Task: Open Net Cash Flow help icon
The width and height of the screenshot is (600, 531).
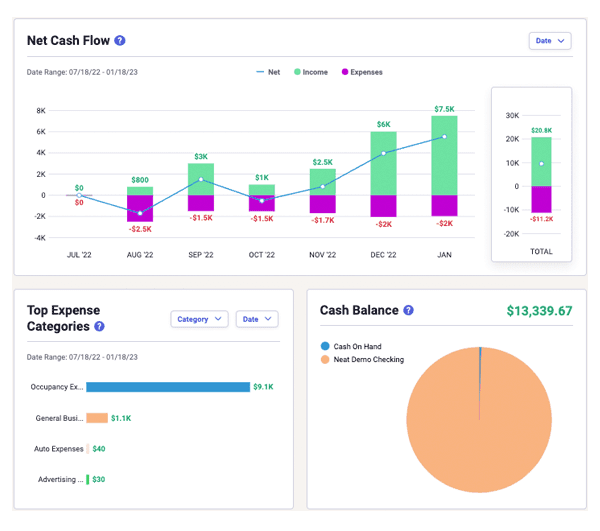Action: click(120, 41)
